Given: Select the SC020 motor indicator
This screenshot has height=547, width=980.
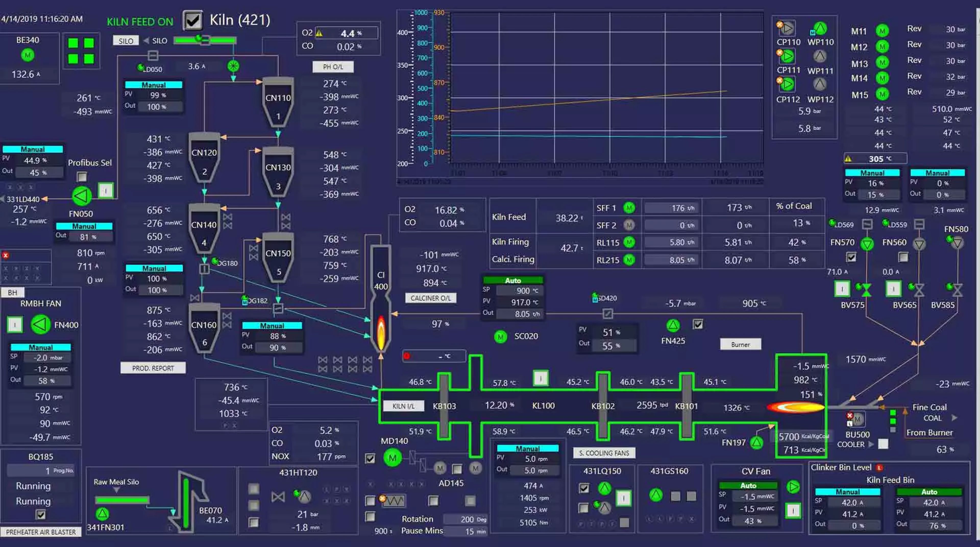Looking at the screenshot, I should 500,337.
